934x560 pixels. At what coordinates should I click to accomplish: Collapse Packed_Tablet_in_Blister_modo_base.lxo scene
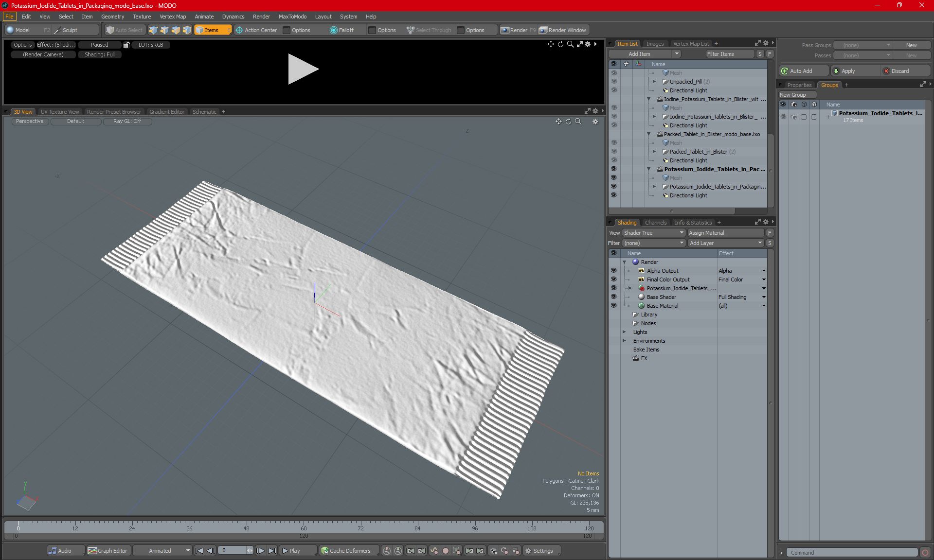[648, 134]
